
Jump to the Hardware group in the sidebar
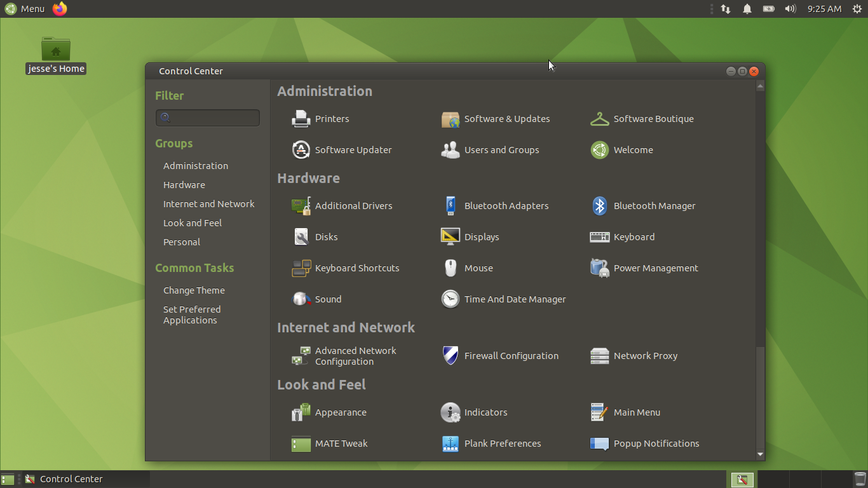pos(184,185)
